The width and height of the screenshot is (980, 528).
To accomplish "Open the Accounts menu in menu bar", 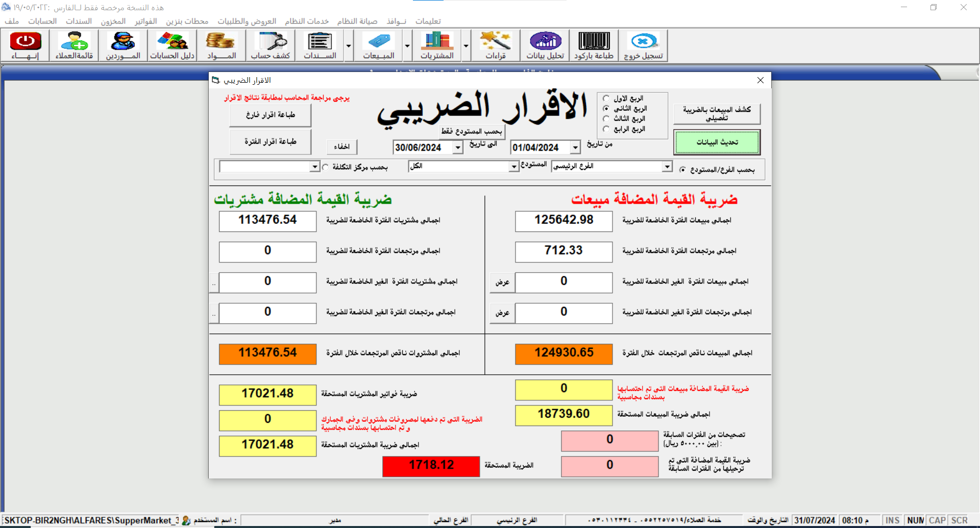I will (x=42, y=21).
